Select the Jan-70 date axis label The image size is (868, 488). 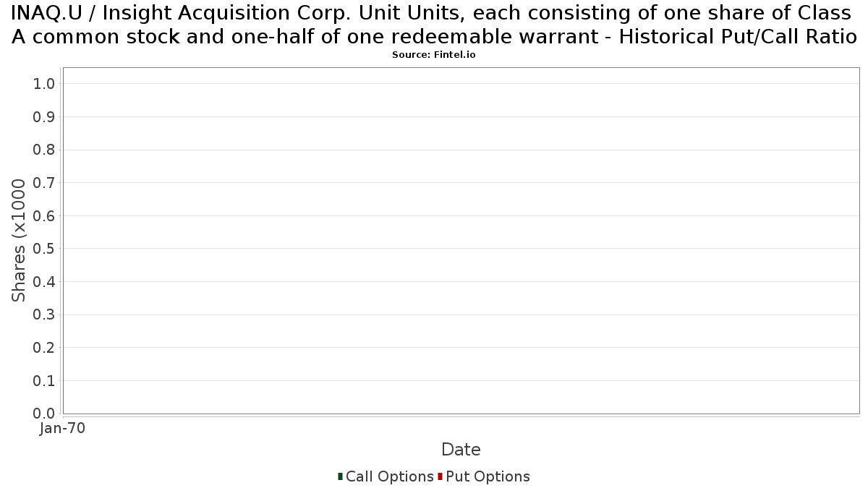pyautogui.click(x=63, y=428)
